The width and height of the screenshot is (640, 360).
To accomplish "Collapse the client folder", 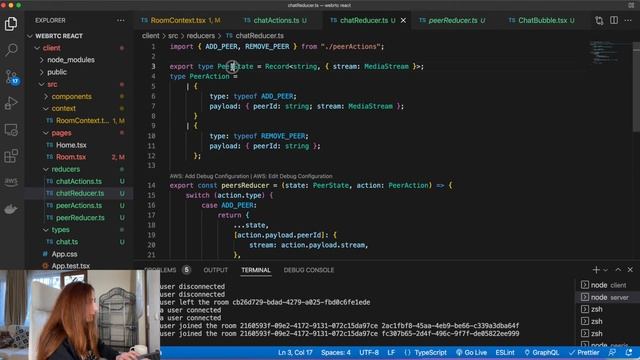I will click(x=51, y=48).
